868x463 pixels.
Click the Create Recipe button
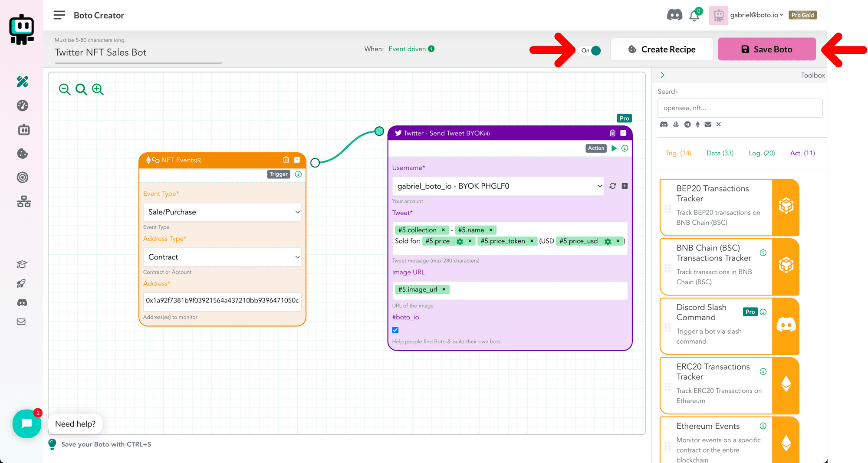coord(662,49)
